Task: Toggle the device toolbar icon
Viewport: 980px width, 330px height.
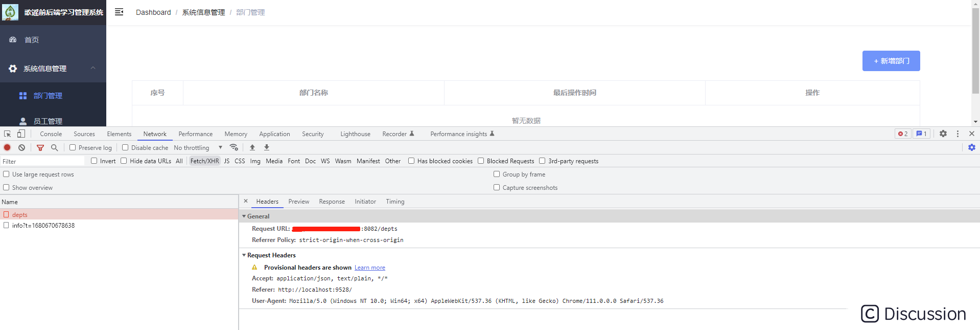Action: click(x=21, y=134)
